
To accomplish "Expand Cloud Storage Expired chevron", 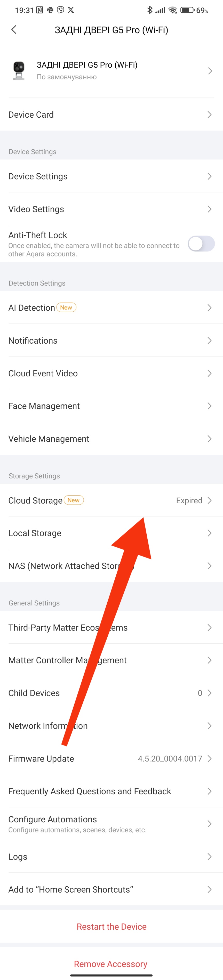I will (209, 500).
